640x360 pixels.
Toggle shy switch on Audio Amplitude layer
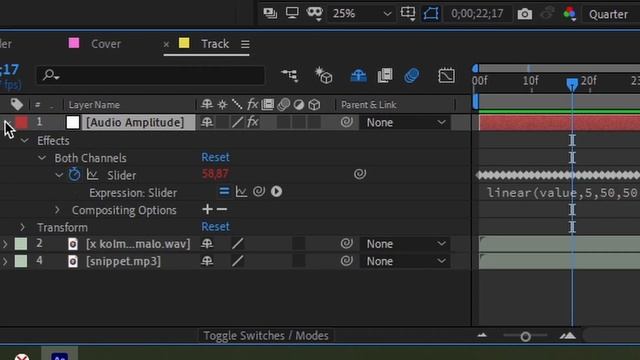(x=207, y=122)
